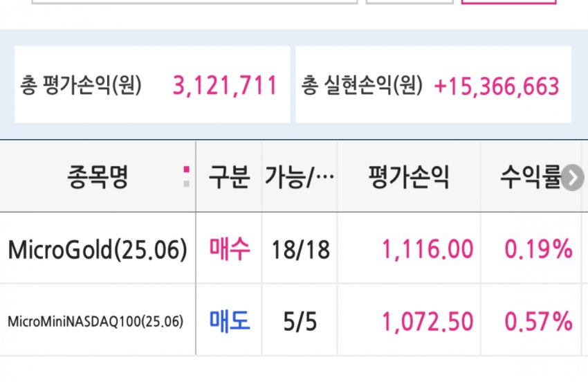The image size is (588, 382).
Task: Sort by the 종목명 column header
Action: coord(98,176)
